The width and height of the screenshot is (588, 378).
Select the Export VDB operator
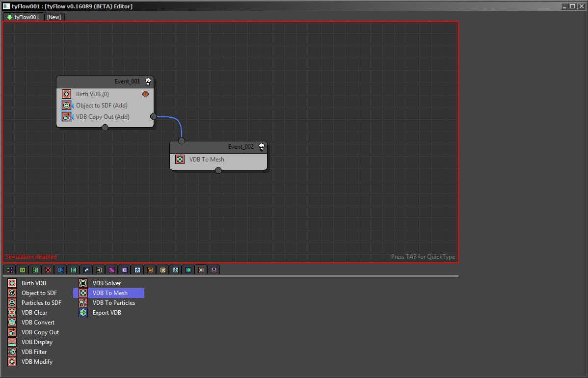point(107,313)
